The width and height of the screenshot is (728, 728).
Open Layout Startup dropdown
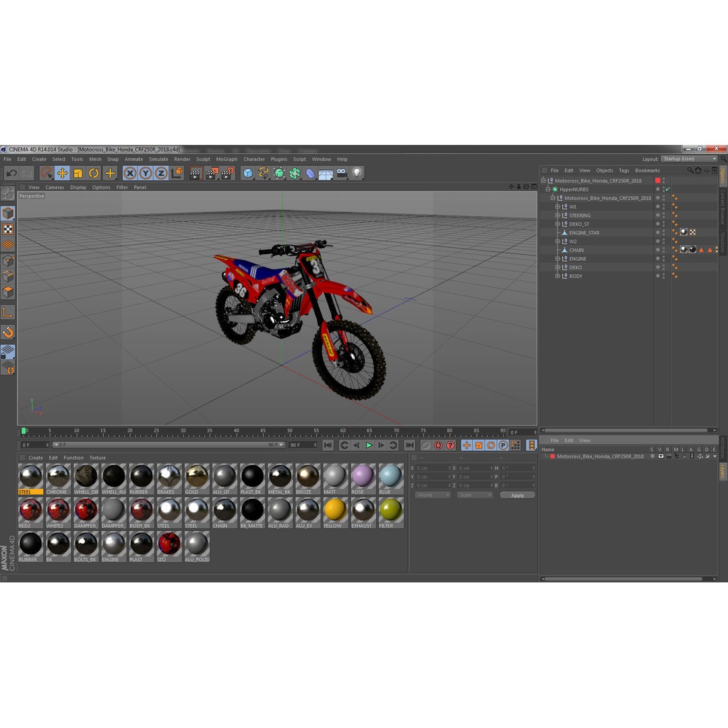(690, 159)
